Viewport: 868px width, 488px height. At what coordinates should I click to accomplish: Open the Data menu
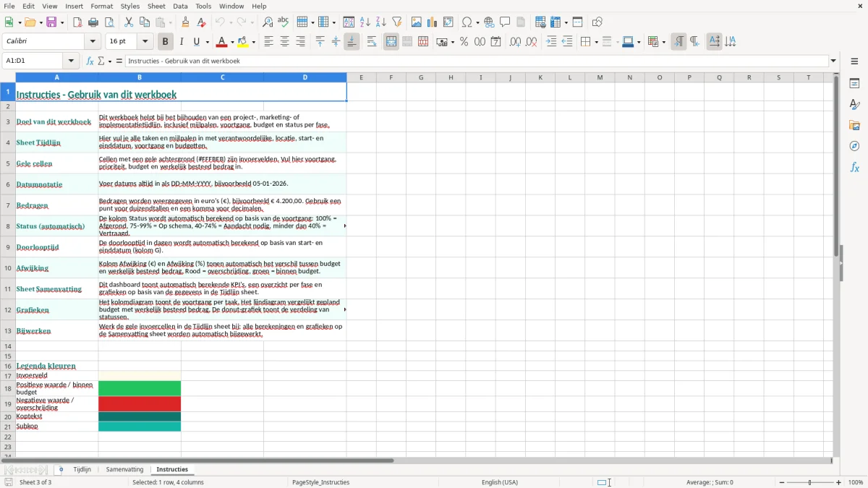pyautogui.click(x=180, y=6)
